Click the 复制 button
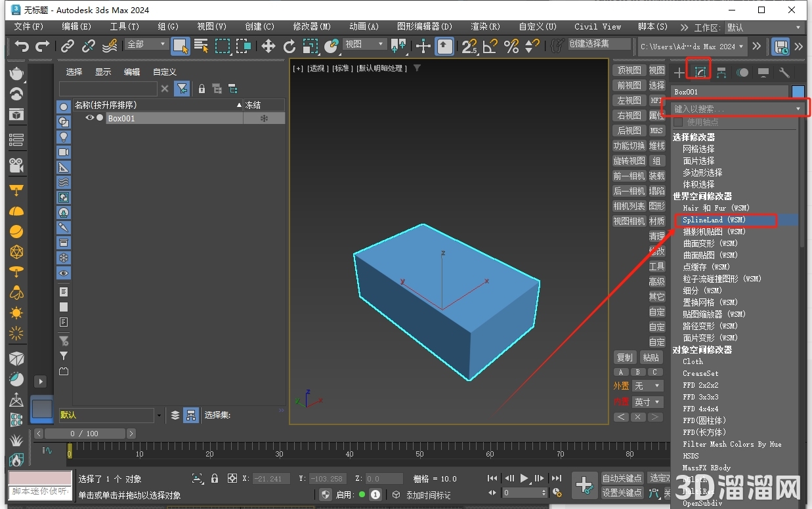Viewport: 812px width, 509px height. pyautogui.click(x=624, y=357)
